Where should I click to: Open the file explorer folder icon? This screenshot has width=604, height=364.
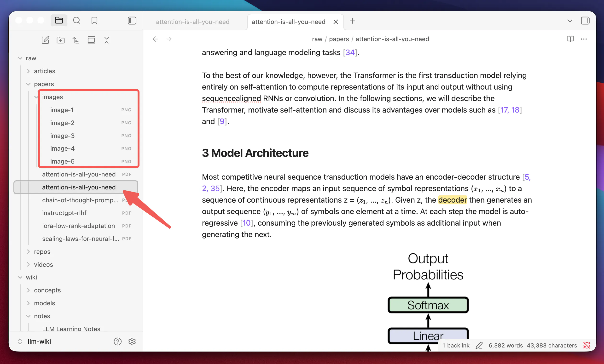click(59, 20)
